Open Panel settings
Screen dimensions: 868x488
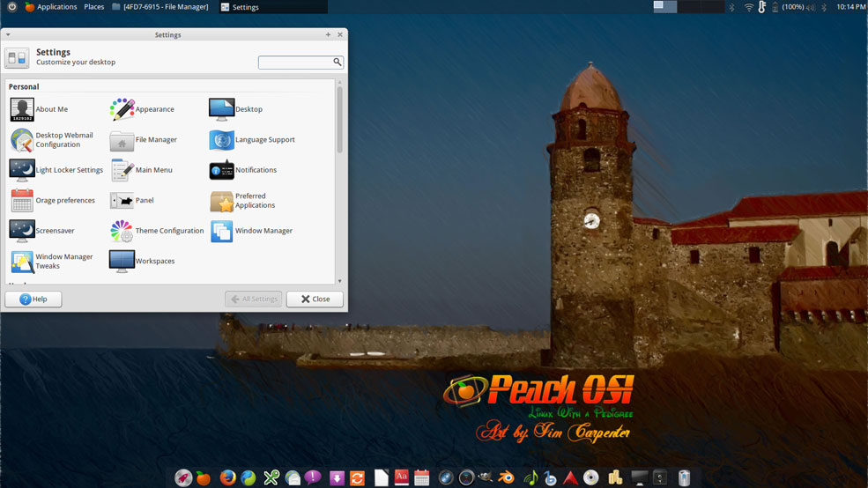point(132,201)
